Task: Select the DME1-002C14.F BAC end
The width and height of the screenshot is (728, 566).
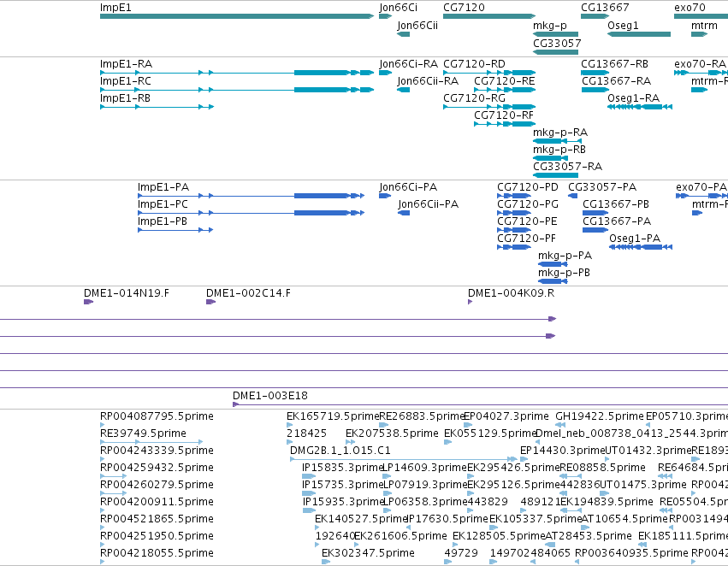Action: tap(211, 302)
